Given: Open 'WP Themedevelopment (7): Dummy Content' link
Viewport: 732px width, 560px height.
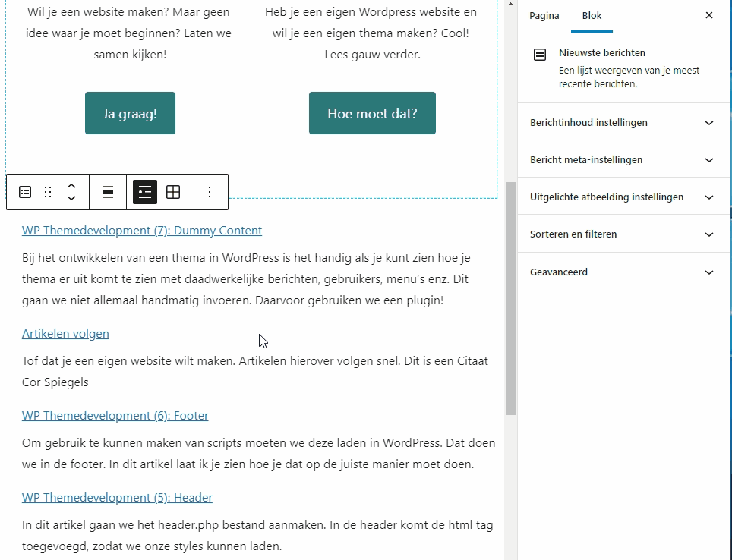Looking at the screenshot, I should tap(142, 231).
